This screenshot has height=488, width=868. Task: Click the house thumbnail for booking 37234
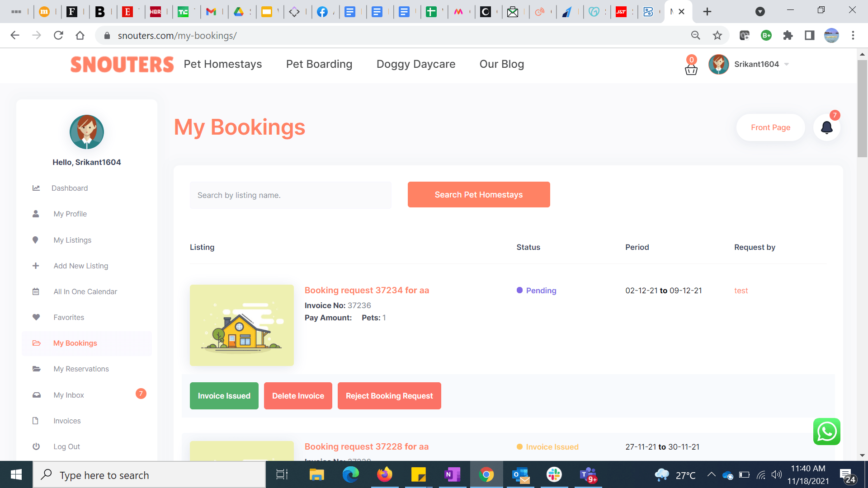[x=242, y=325]
